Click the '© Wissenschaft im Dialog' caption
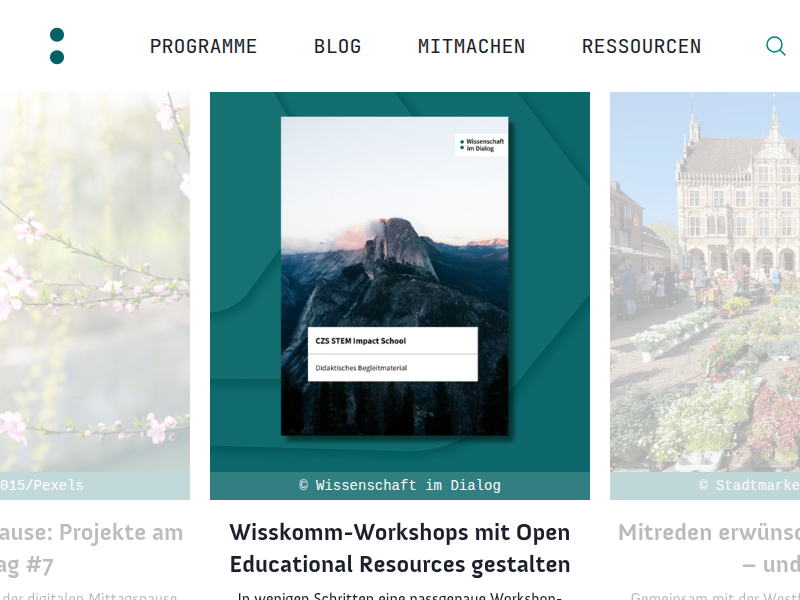Image resolution: width=800 pixels, height=600 pixels. (400, 486)
